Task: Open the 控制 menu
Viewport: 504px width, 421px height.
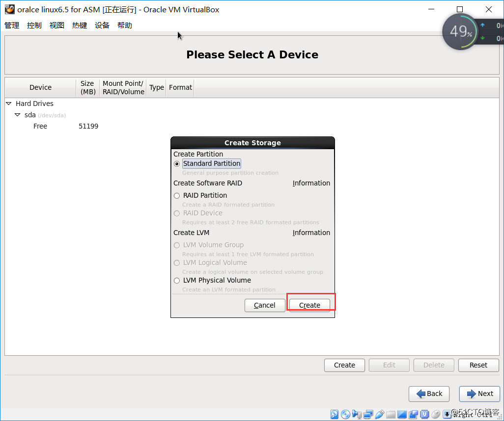Action: pyautogui.click(x=34, y=26)
